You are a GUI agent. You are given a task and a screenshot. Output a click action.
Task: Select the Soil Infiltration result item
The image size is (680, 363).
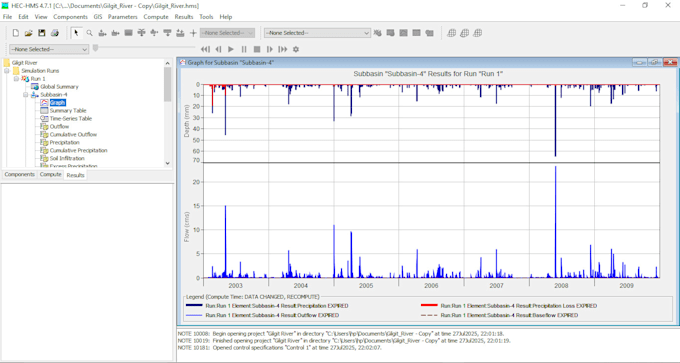point(67,158)
